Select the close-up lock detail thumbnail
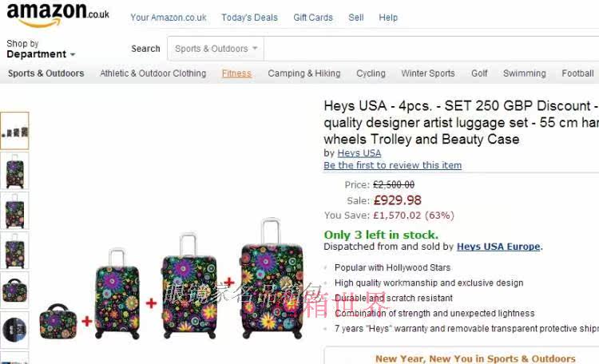 coord(14,329)
